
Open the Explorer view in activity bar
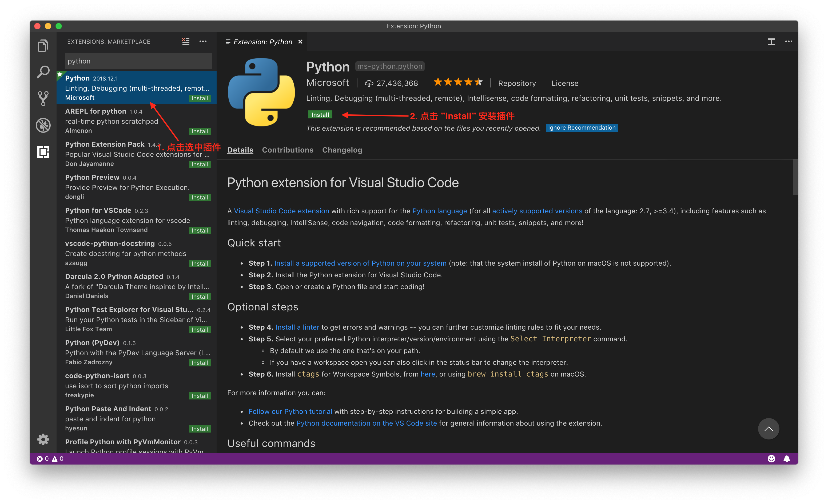pyautogui.click(x=43, y=45)
